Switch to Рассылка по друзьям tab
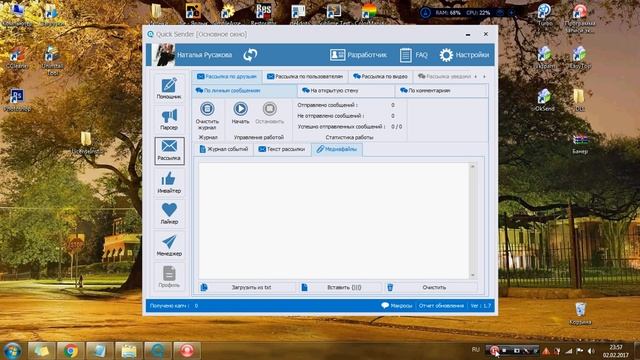Screen dimensions: 640x360 tap(227, 76)
